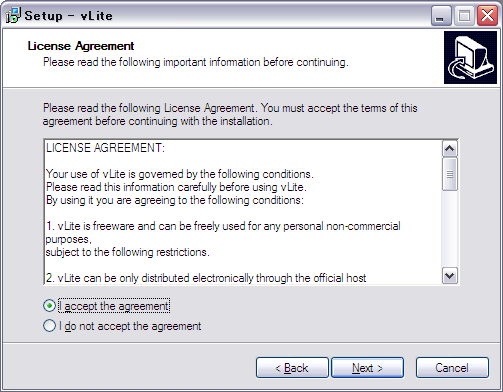The height and width of the screenshot is (392, 503).
Task: Click the "I accept the agreement" label text
Action: pos(114,306)
